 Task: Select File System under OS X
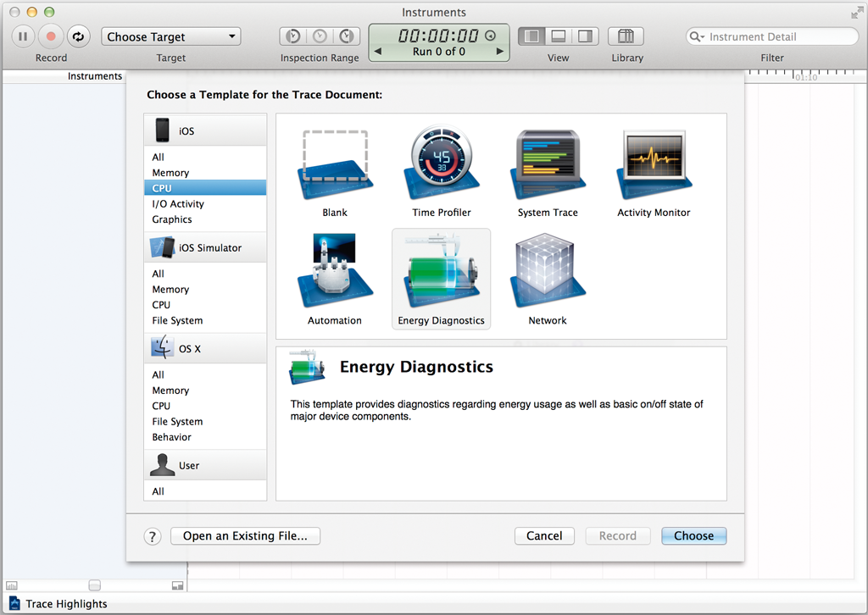pos(205,421)
